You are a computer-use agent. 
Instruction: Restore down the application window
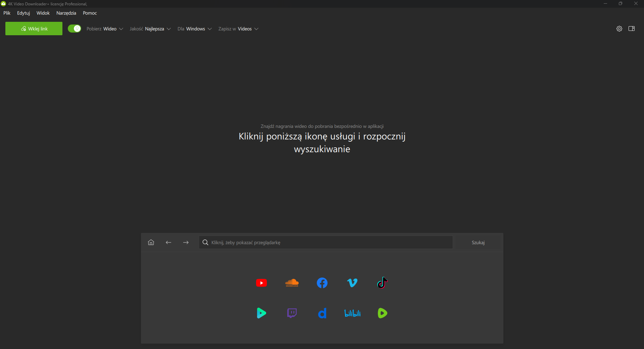[x=621, y=4]
